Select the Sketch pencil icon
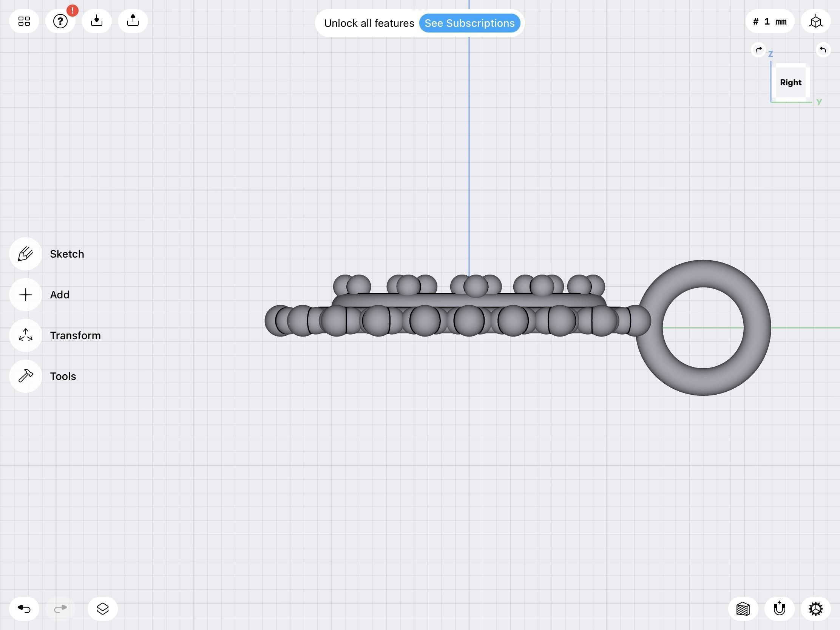This screenshot has width=840, height=630. (25, 254)
